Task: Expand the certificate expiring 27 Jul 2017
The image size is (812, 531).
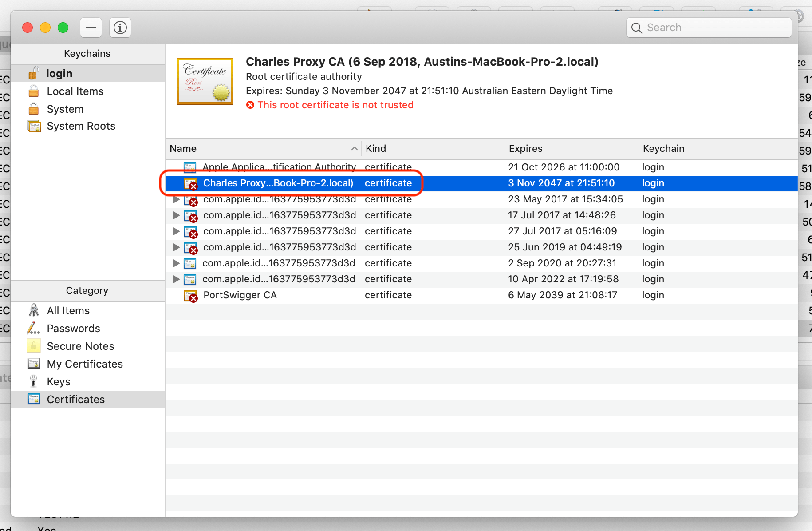Action: pos(176,231)
